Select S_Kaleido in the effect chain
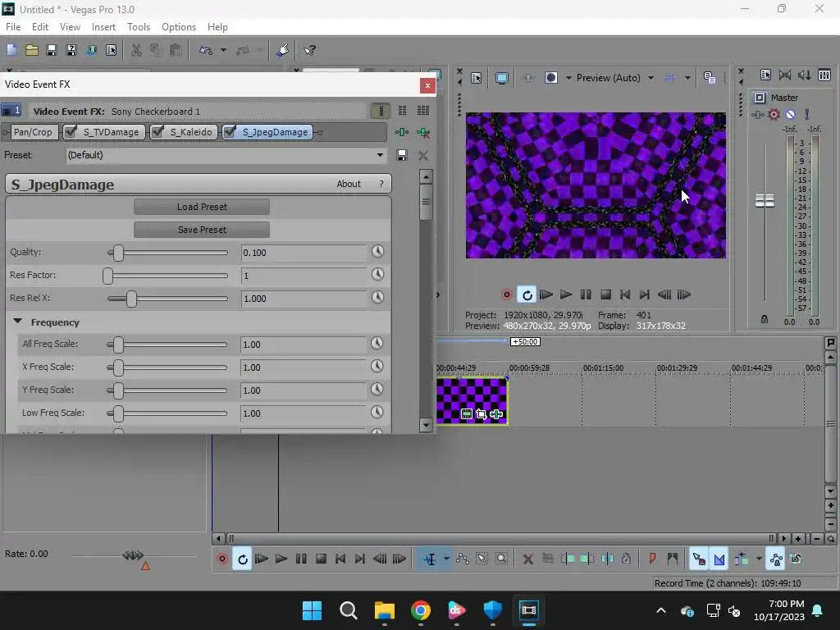The width and height of the screenshot is (840, 630). pyautogui.click(x=190, y=132)
